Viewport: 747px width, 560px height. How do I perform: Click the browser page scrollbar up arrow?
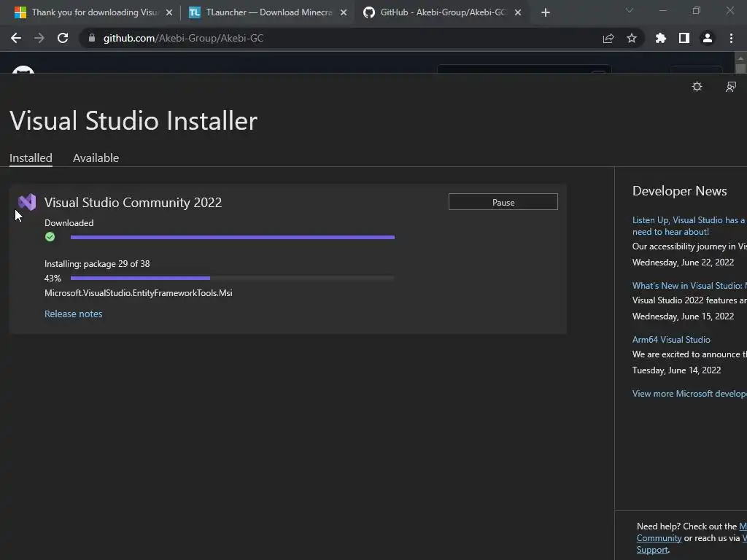pyautogui.click(x=740, y=58)
